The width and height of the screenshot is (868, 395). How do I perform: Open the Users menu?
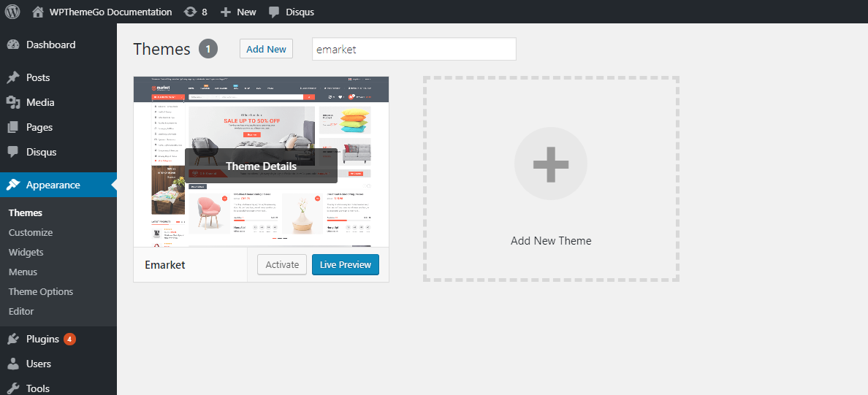[x=39, y=364]
